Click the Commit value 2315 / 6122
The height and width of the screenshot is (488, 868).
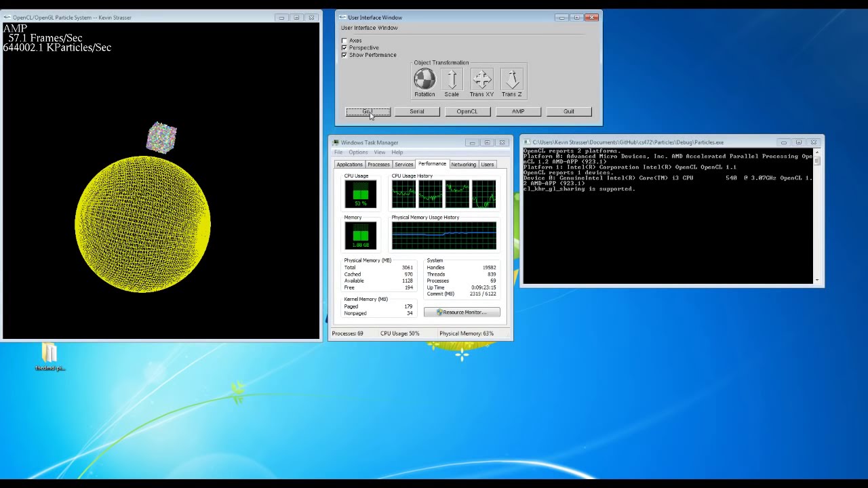[484, 294]
